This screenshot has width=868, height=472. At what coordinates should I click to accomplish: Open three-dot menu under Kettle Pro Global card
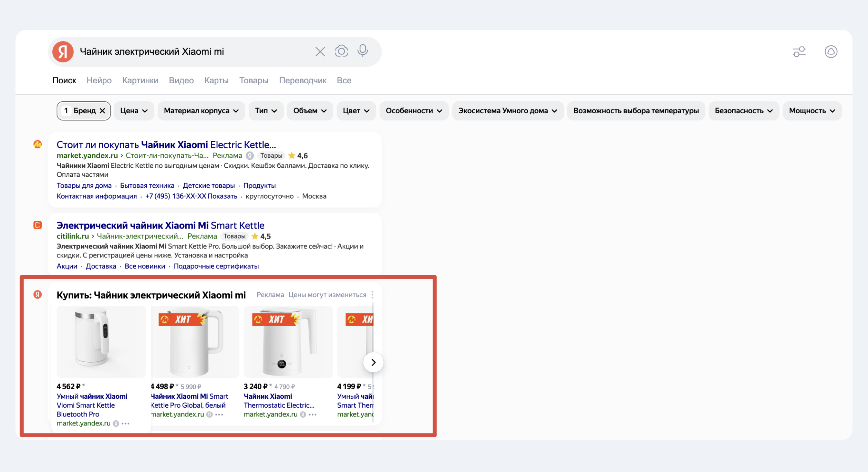point(219,415)
